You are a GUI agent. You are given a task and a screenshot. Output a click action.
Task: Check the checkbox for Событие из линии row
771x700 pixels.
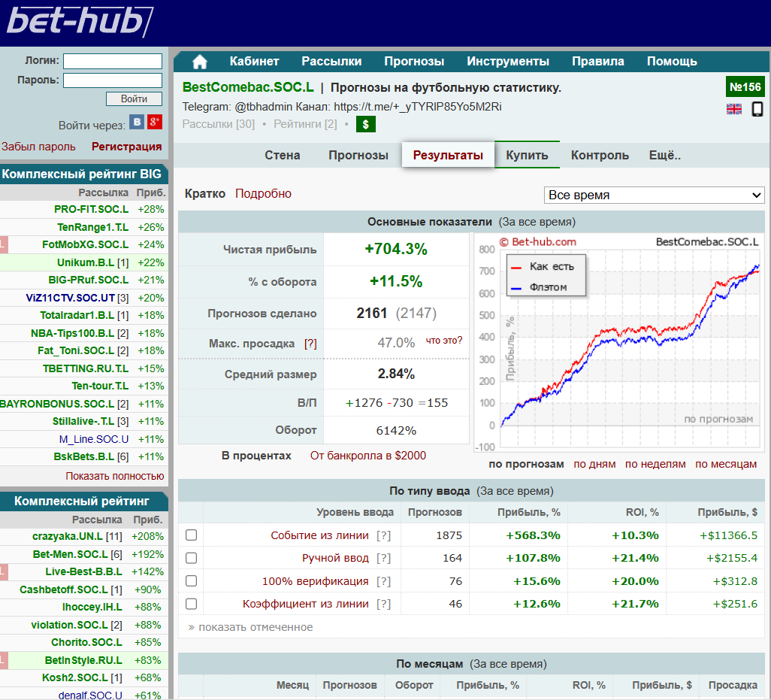pos(191,535)
